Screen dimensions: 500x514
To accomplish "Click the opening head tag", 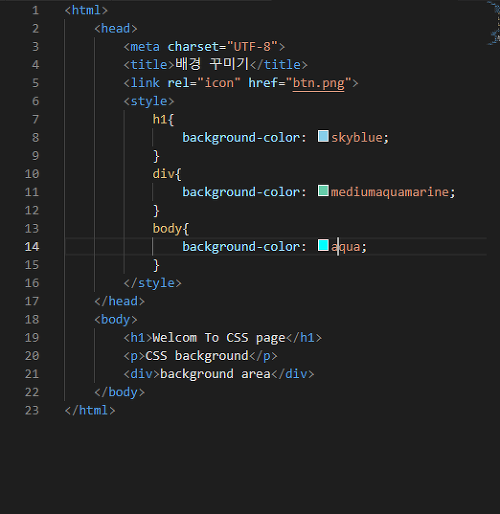I will (x=116, y=29).
